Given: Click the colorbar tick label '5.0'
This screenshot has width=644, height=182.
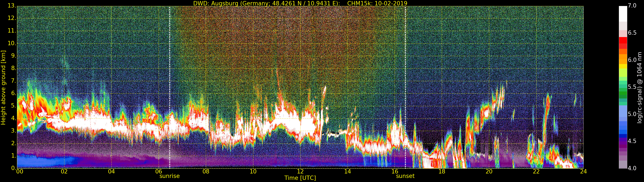Looking at the screenshot, I should point(632,114).
